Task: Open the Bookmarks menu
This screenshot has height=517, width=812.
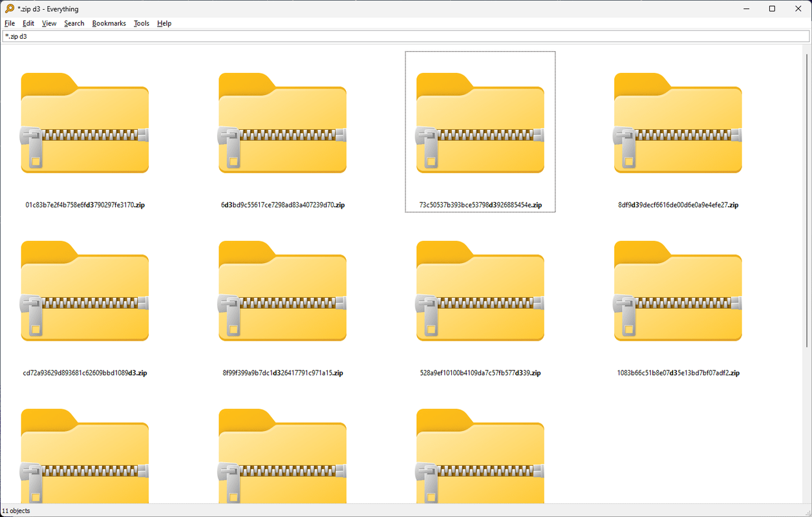Action: (x=109, y=23)
